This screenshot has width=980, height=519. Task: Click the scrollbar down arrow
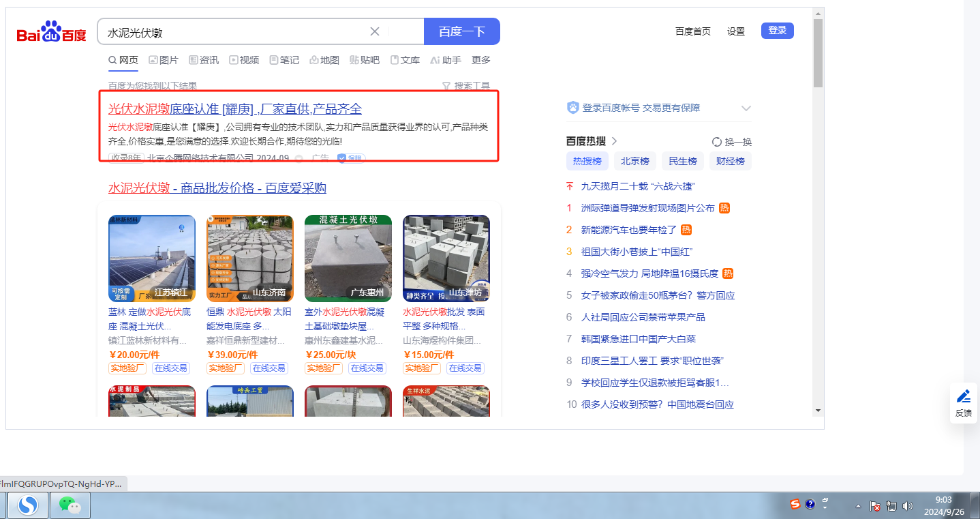(818, 411)
